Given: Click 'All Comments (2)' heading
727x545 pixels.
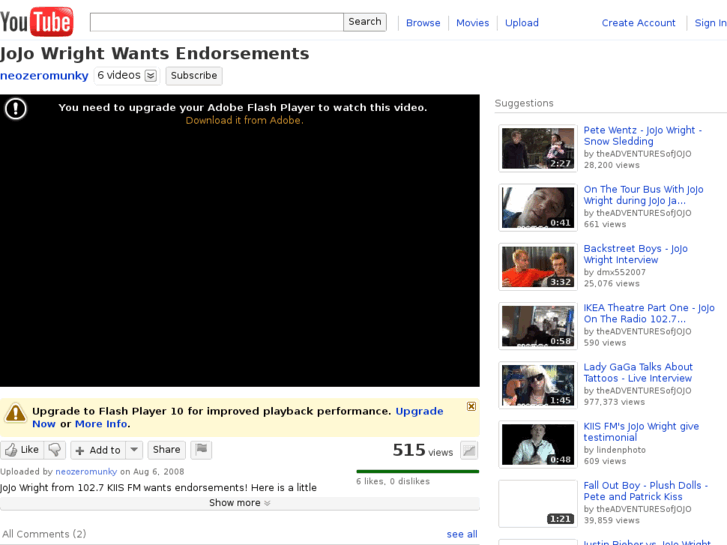Looking at the screenshot, I should 44,534.
